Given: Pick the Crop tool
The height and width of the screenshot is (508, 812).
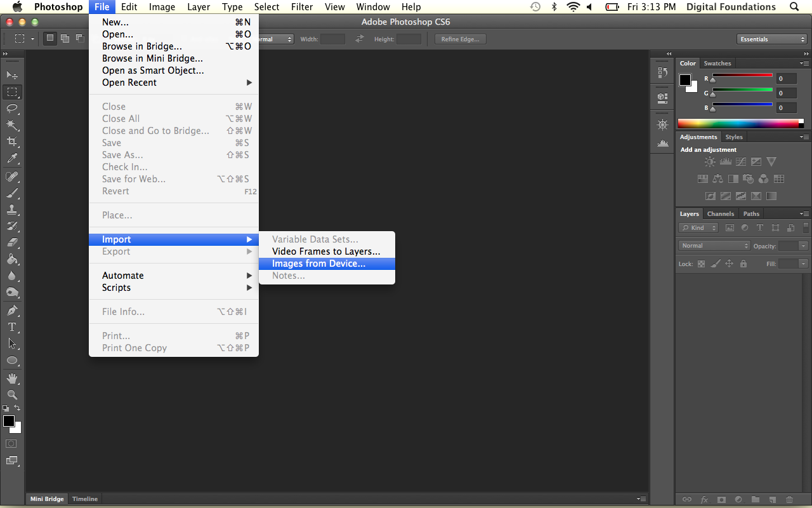Looking at the screenshot, I should pyautogui.click(x=12, y=142).
